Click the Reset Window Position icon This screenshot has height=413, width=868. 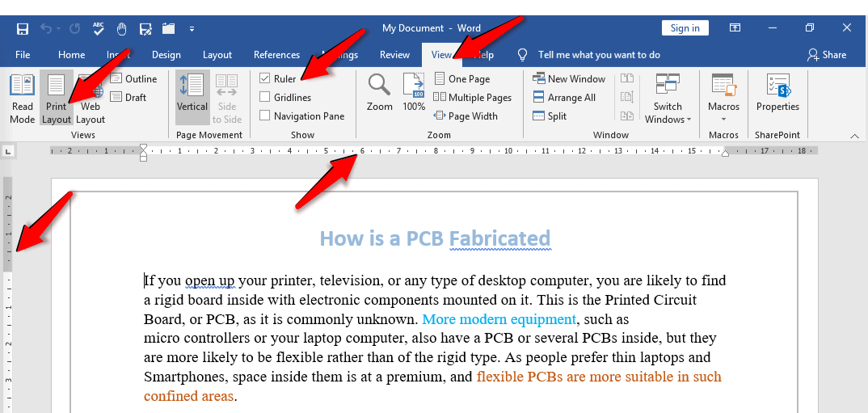click(x=627, y=116)
